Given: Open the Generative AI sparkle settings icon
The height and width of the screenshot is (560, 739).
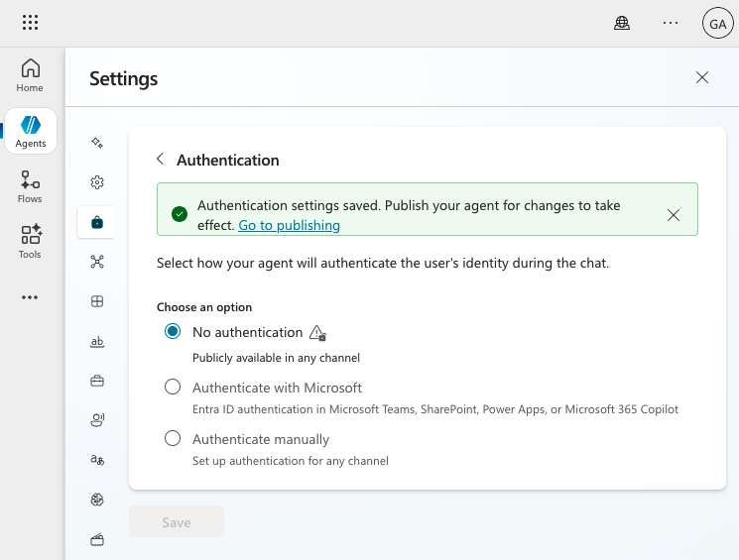Looking at the screenshot, I should click(97, 143).
